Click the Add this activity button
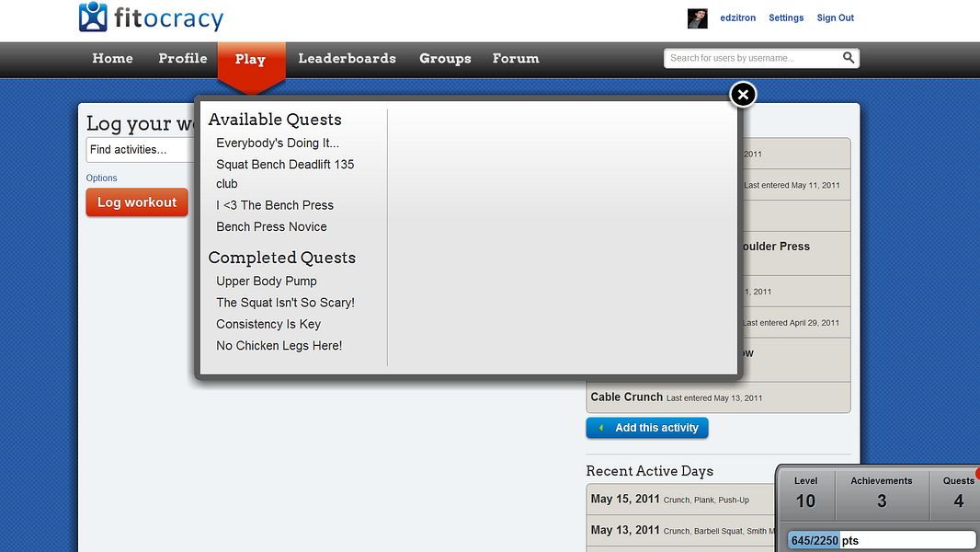The width and height of the screenshot is (980, 552). tap(647, 428)
